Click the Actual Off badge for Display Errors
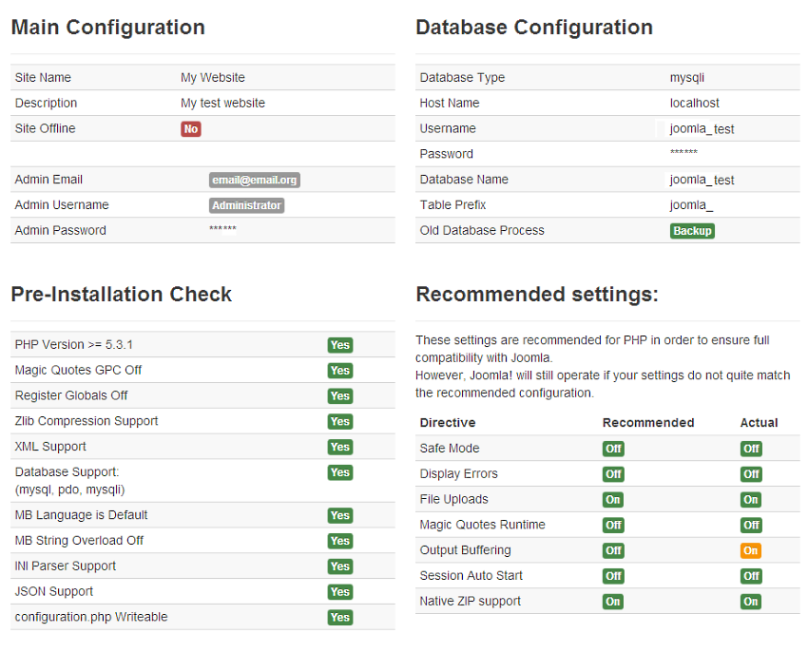The height and width of the screenshot is (672, 808). pos(751,474)
